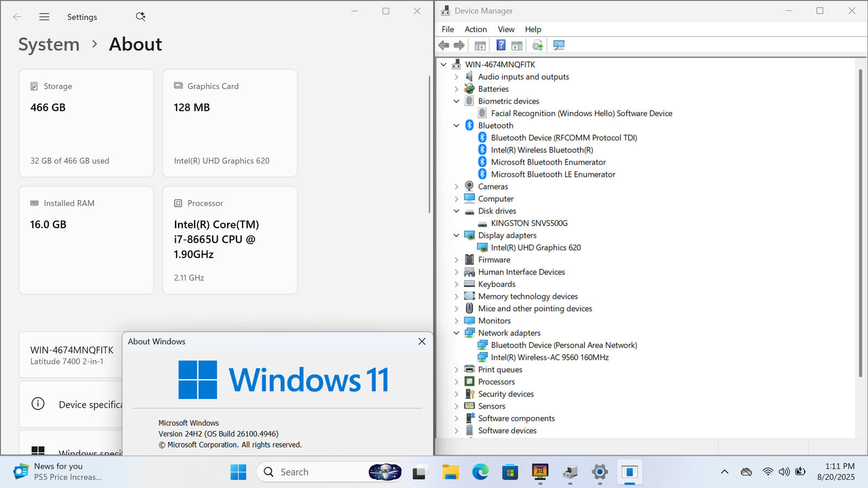Screen dimensions: 868x488
Task: Click the System breadcrumb link in Settings
Action: pos(49,44)
